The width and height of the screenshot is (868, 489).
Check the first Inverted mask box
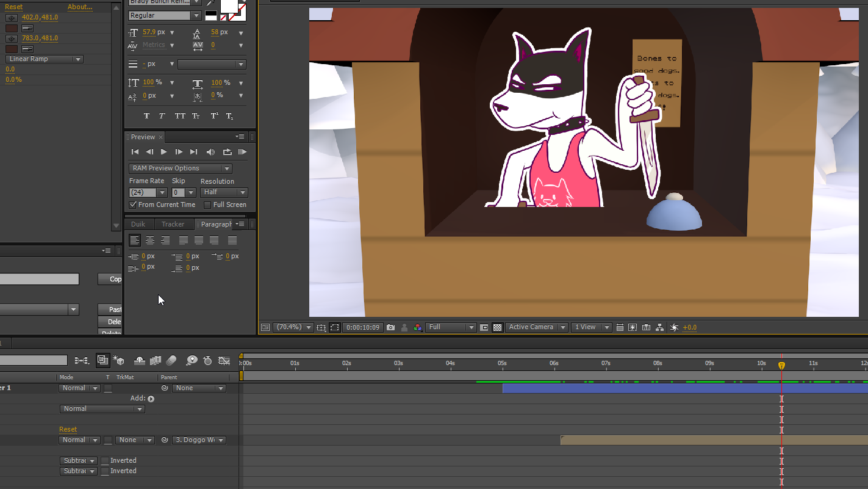point(105,461)
